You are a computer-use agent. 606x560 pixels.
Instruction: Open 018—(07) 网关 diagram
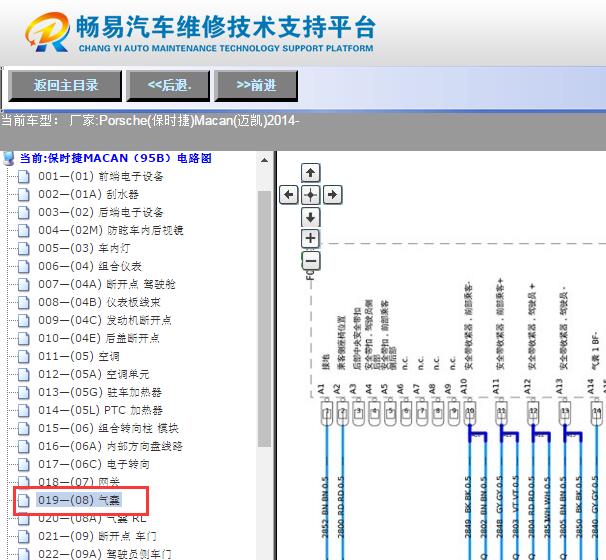pos(79,482)
